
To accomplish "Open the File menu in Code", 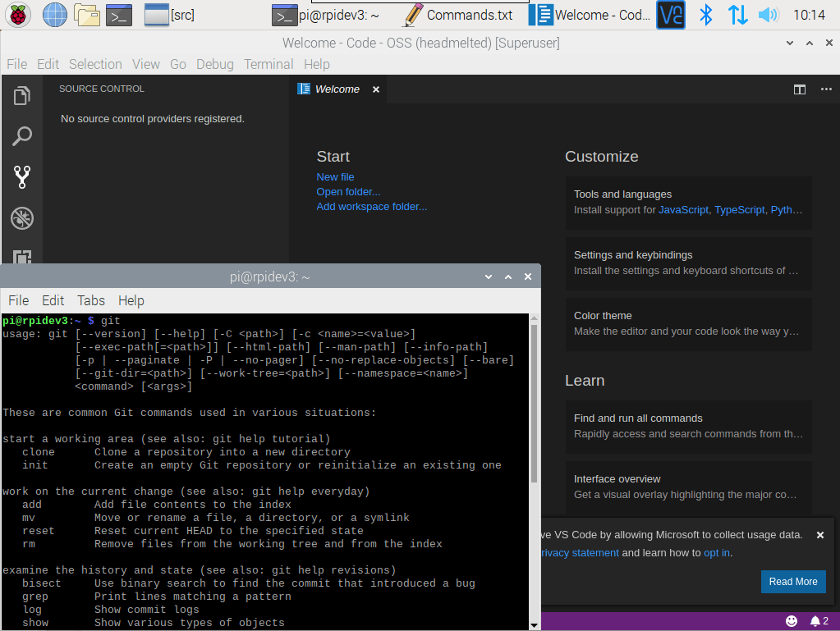I will coord(16,64).
